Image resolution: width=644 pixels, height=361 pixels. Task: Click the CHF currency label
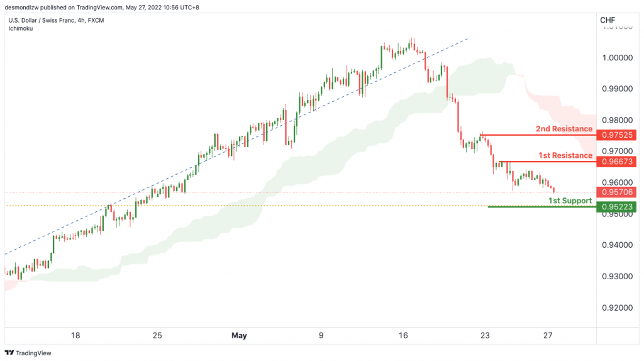click(x=608, y=20)
